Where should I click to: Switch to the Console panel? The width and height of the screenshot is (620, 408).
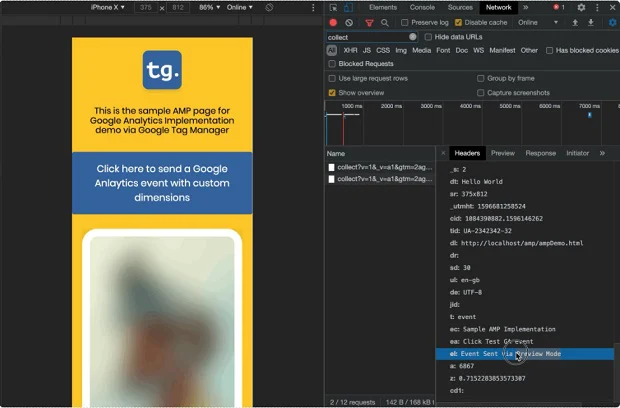pyautogui.click(x=422, y=8)
